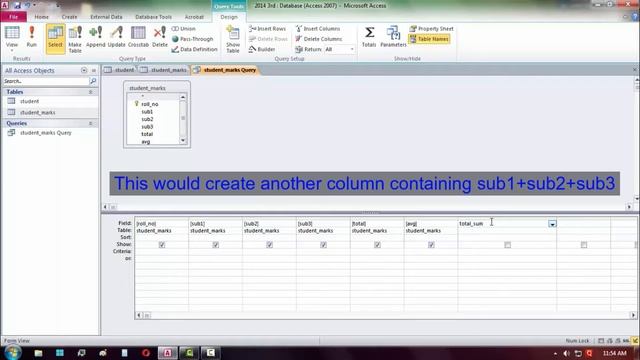The image size is (640, 360).
Task: Choose the Update query type
Action: coord(116,37)
